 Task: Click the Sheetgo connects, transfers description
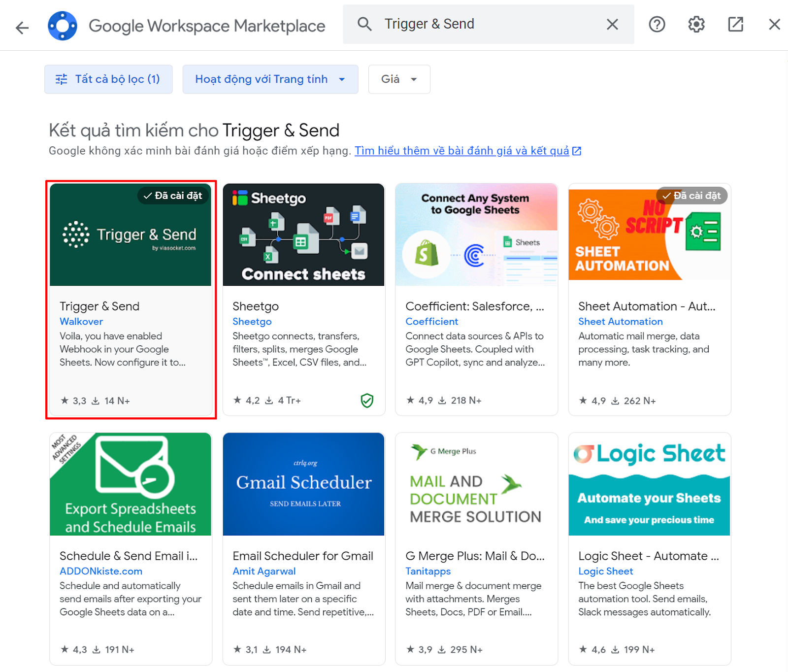point(299,349)
